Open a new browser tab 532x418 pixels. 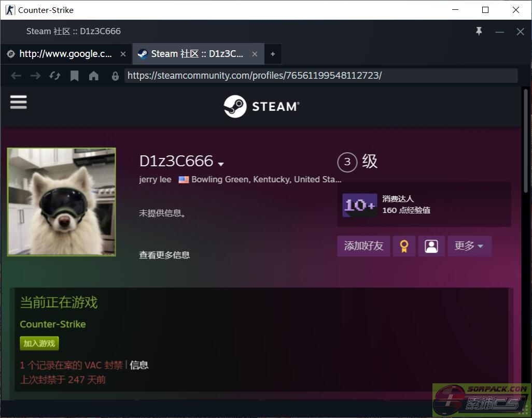point(273,54)
